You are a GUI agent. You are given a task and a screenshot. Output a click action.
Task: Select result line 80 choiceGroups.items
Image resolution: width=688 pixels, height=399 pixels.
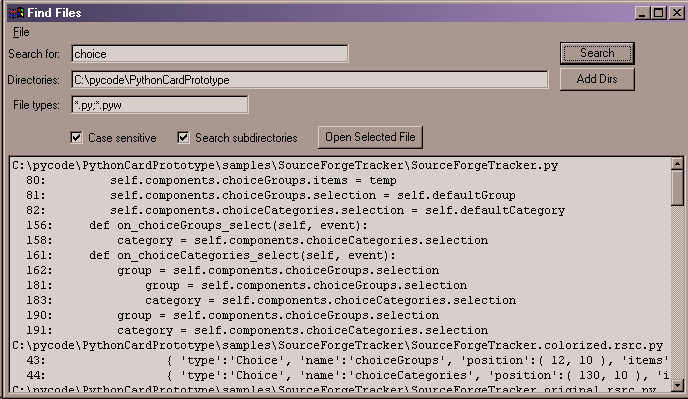[x=211, y=180]
